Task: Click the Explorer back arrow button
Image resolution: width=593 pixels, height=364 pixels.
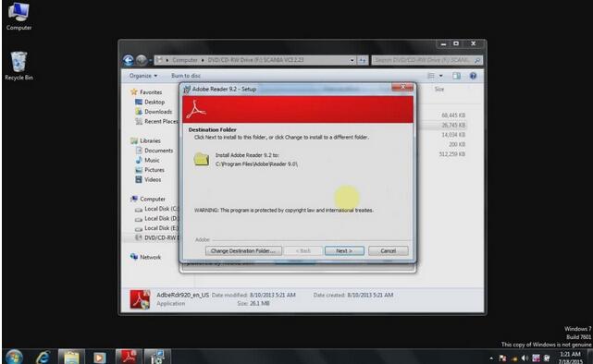Action: (x=129, y=60)
